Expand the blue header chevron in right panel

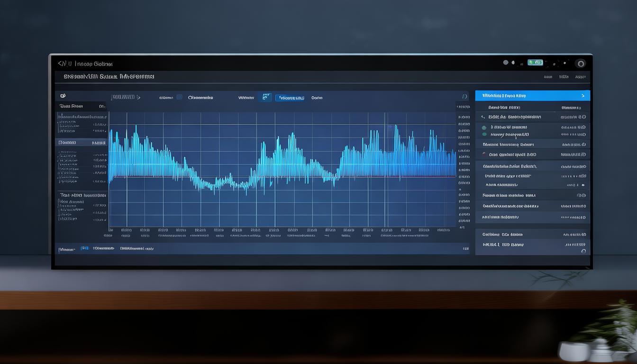(x=582, y=96)
